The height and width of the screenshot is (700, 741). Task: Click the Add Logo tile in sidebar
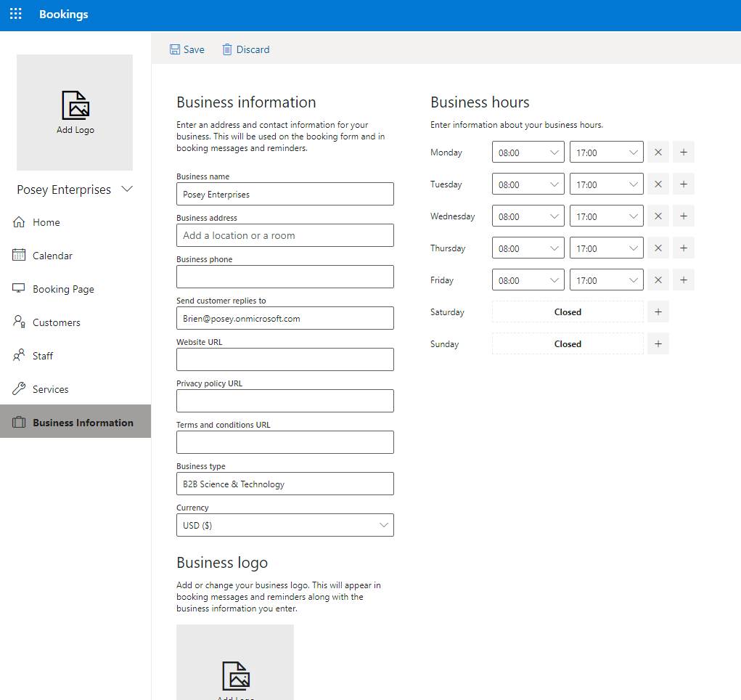(75, 113)
